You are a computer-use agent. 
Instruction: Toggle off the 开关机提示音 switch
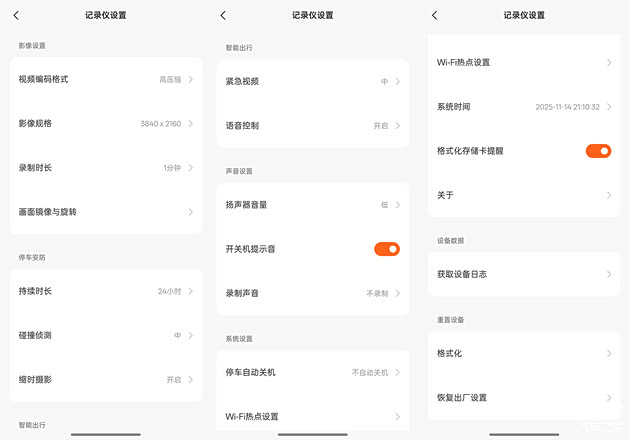point(386,249)
